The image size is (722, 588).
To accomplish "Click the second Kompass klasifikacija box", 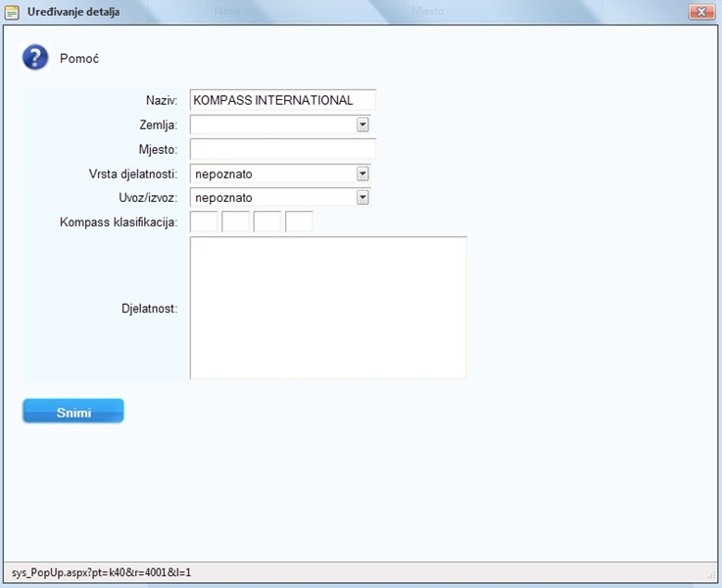I will [x=235, y=221].
